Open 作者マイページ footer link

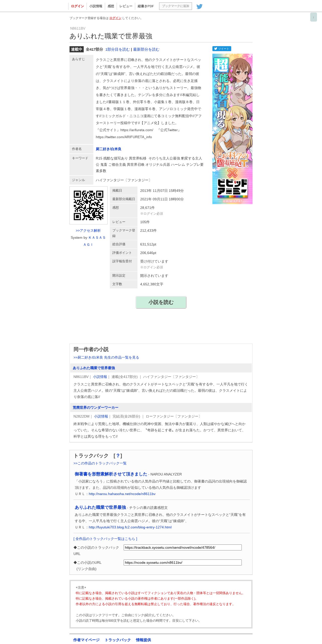tap(87, 640)
